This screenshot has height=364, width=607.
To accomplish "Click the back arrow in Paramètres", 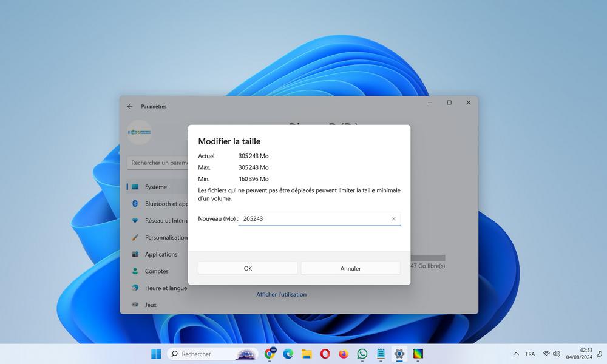I will (129, 106).
